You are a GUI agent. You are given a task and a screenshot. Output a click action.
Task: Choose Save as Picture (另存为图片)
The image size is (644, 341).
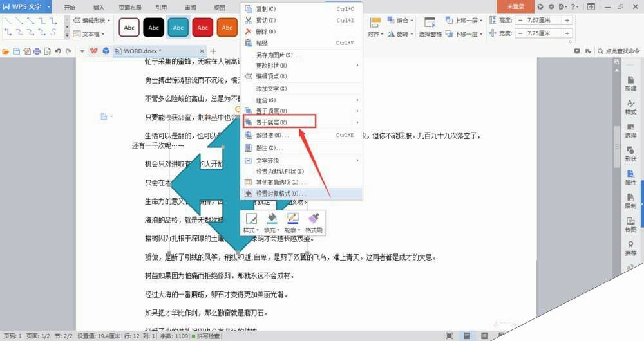301,55
